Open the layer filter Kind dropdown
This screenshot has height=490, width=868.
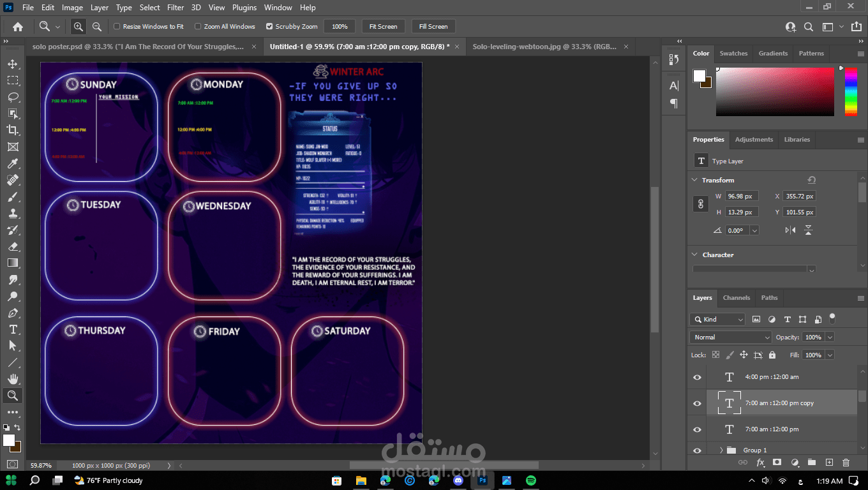[x=718, y=319]
